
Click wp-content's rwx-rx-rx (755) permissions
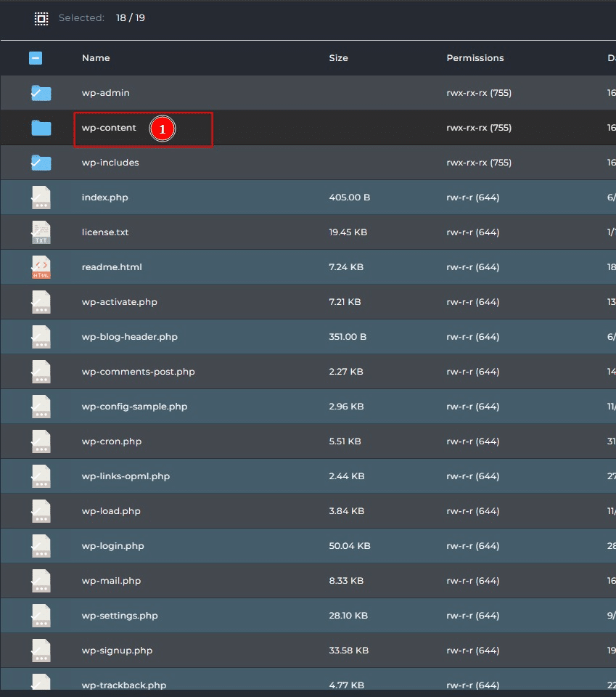pyautogui.click(x=479, y=128)
